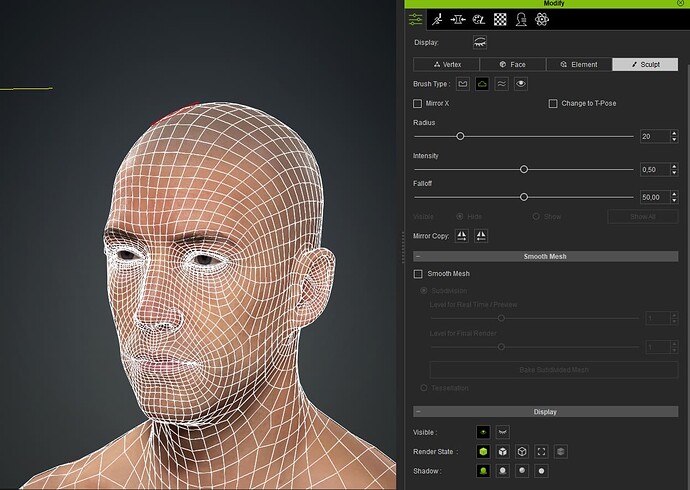The image size is (690, 490).
Task: Close the Modify panel
Action: [x=680, y=3]
